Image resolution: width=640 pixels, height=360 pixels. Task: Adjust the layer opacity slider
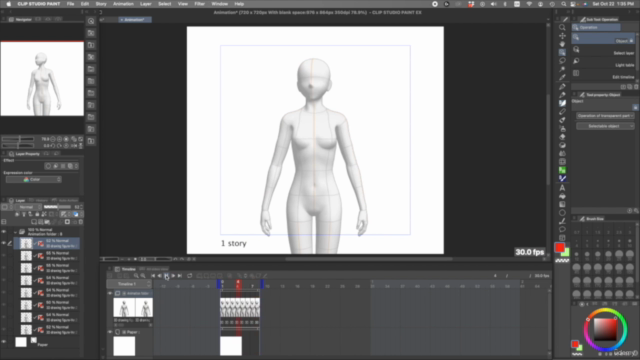click(x=57, y=207)
